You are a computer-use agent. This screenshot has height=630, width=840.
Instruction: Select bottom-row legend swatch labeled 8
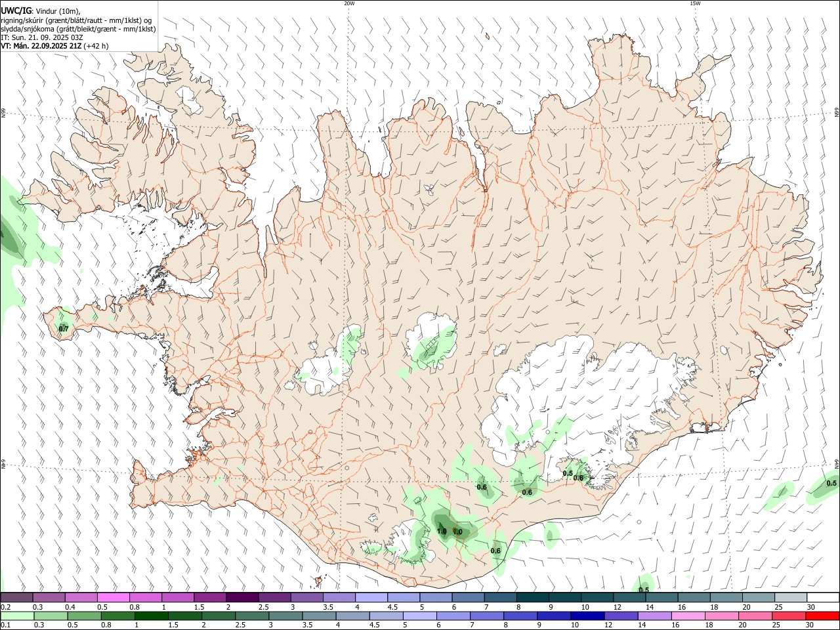[x=521, y=616]
